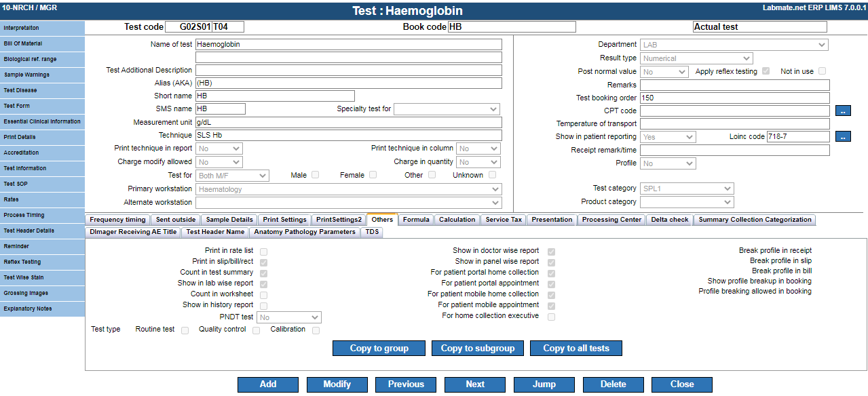This screenshot has width=868, height=396.
Task: Toggle Show in doctor wise report
Action: pos(552,252)
